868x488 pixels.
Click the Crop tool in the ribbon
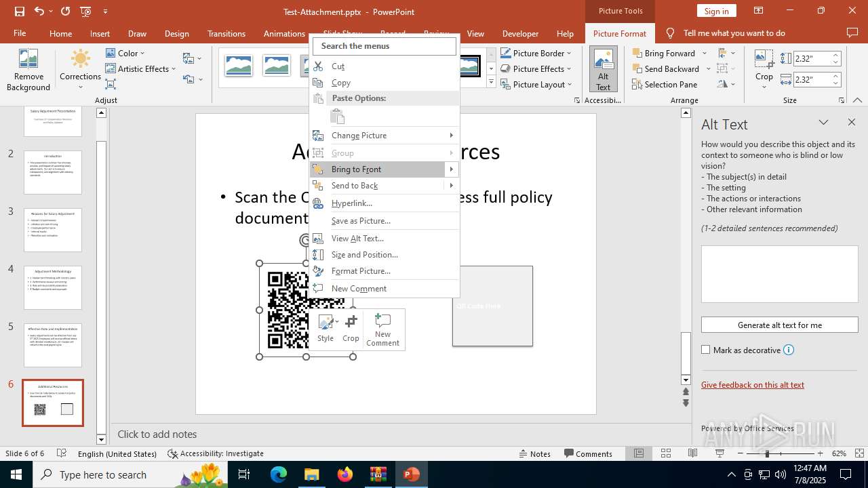[x=764, y=70]
